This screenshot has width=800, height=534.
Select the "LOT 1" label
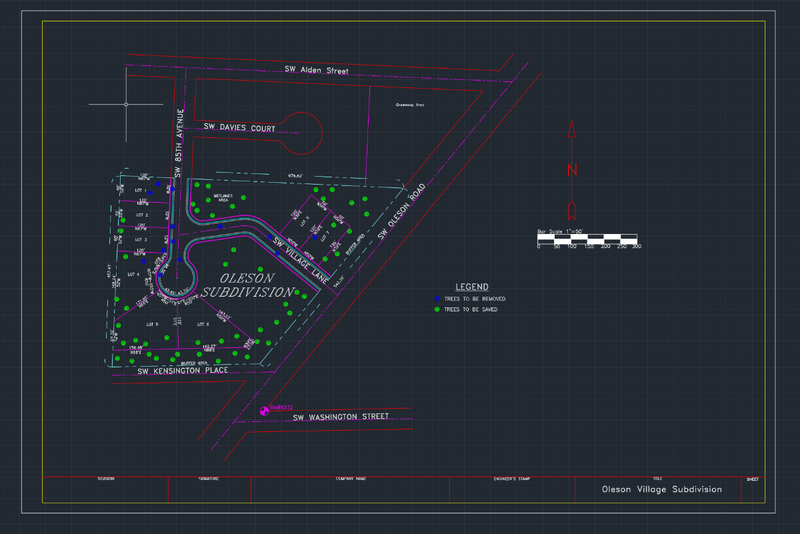(141, 190)
